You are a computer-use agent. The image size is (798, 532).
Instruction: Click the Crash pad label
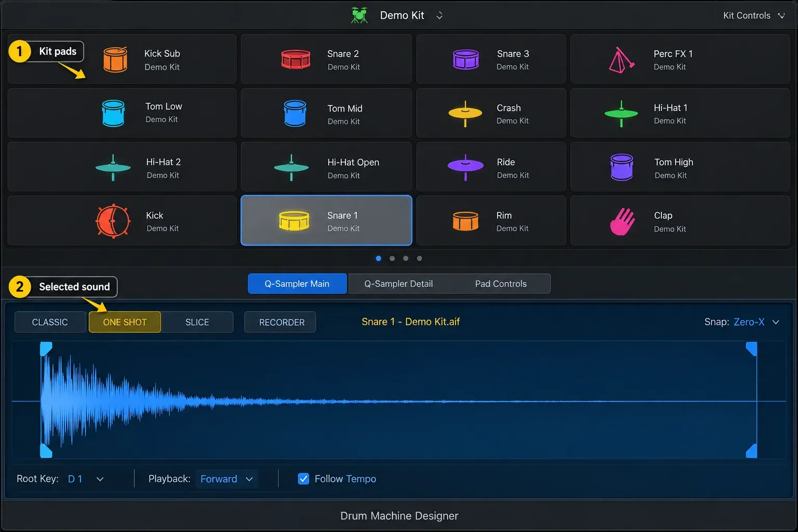click(x=509, y=108)
